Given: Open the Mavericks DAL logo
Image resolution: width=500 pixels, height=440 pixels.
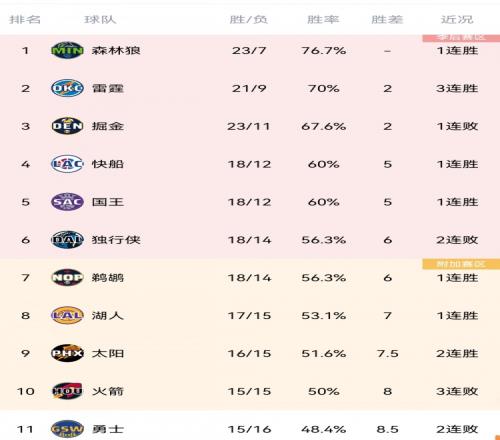Looking at the screenshot, I should (x=67, y=240).
